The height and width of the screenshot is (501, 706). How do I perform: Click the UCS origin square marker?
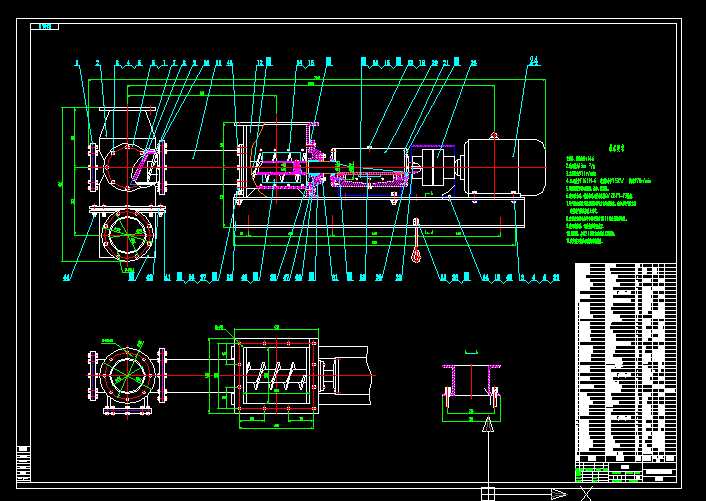(488, 494)
